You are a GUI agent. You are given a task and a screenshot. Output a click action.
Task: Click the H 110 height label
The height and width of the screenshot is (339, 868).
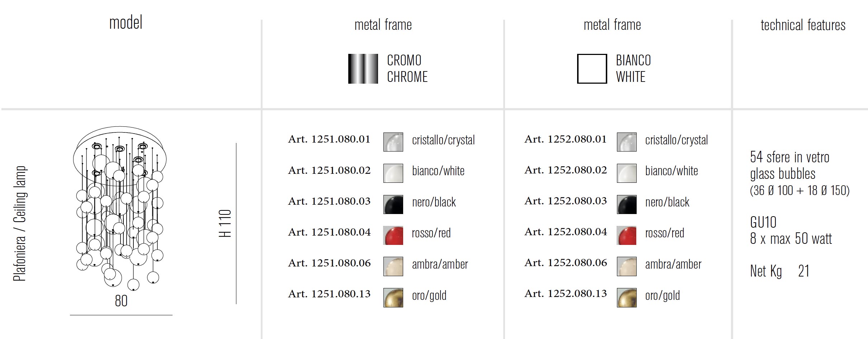tap(225, 223)
